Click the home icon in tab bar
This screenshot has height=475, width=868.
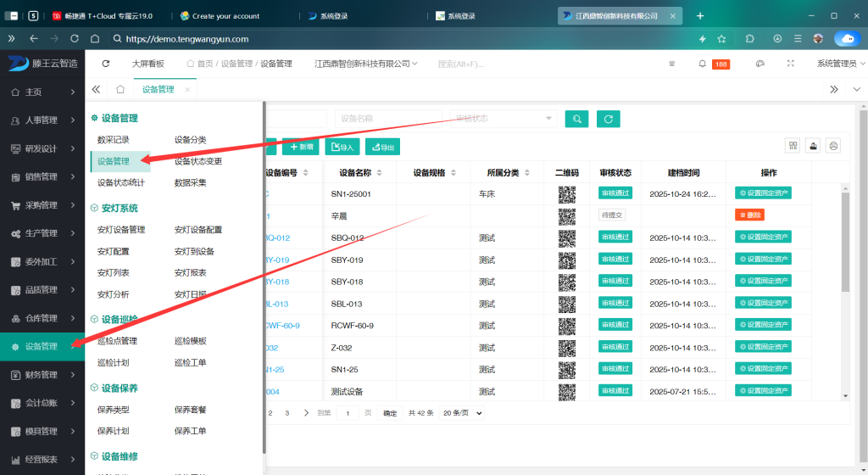point(120,89)
